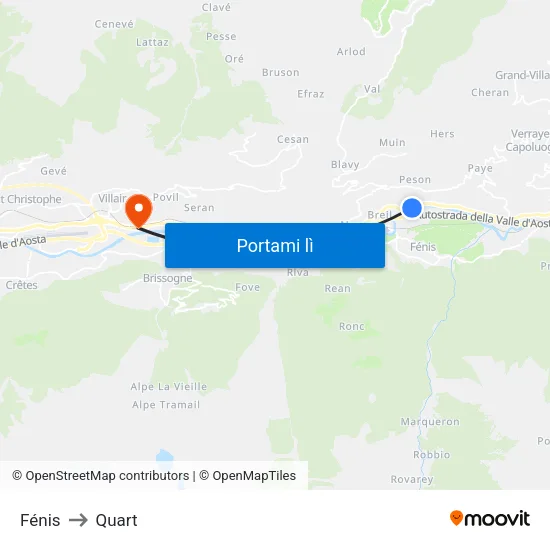Image resolution: width=550 pixels, height=550 pixels.
Task: Select the Cesan locality label
Action: coord(293,139)
